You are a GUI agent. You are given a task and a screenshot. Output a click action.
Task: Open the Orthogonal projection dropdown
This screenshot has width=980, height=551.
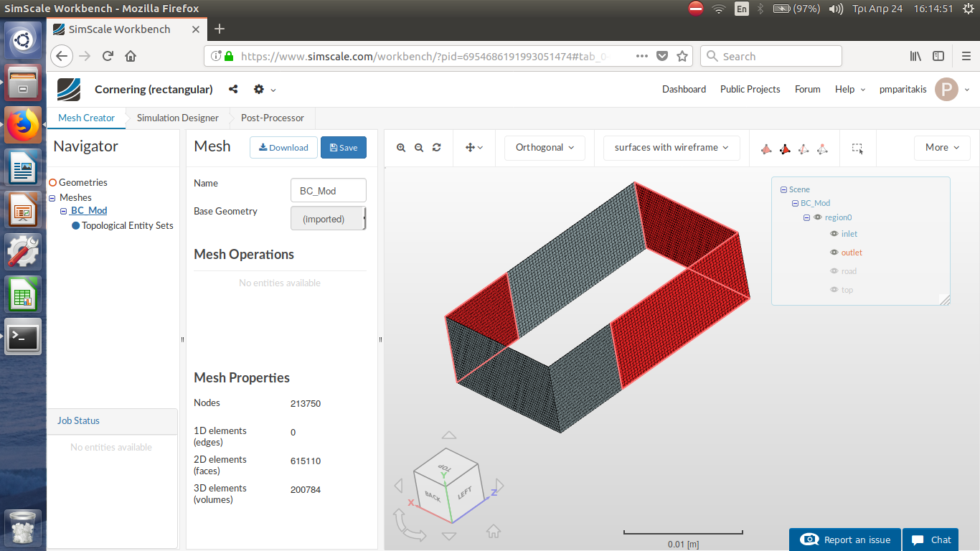click(x=545, y=148)
